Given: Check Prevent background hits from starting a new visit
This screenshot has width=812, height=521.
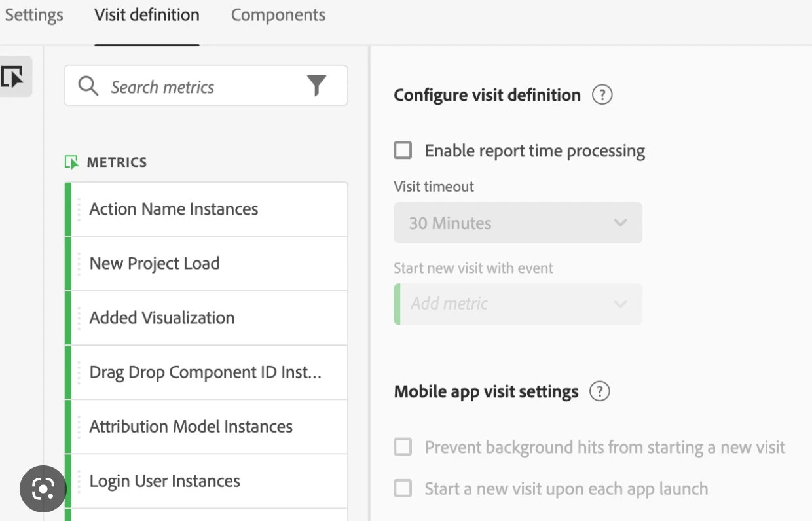Looking at the screenshot, I should coord(403,447).
